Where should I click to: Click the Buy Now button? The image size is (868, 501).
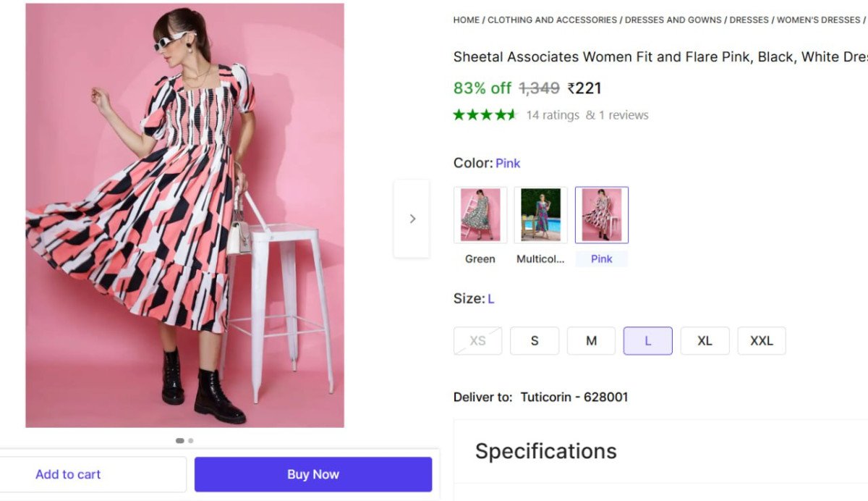coord(313,474)
